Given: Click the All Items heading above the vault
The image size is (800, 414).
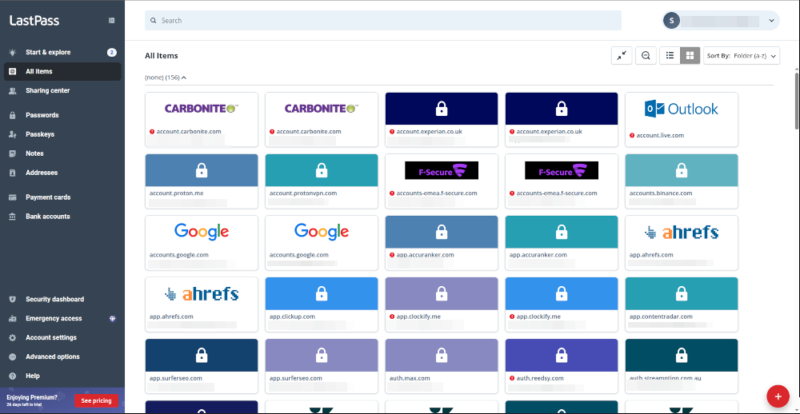Looking at the screenshot, I should coord(161,56).
